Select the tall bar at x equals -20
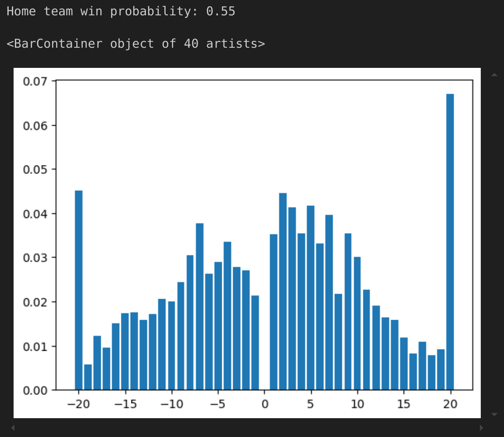504x437 pixels. click(x=78, y=290)
